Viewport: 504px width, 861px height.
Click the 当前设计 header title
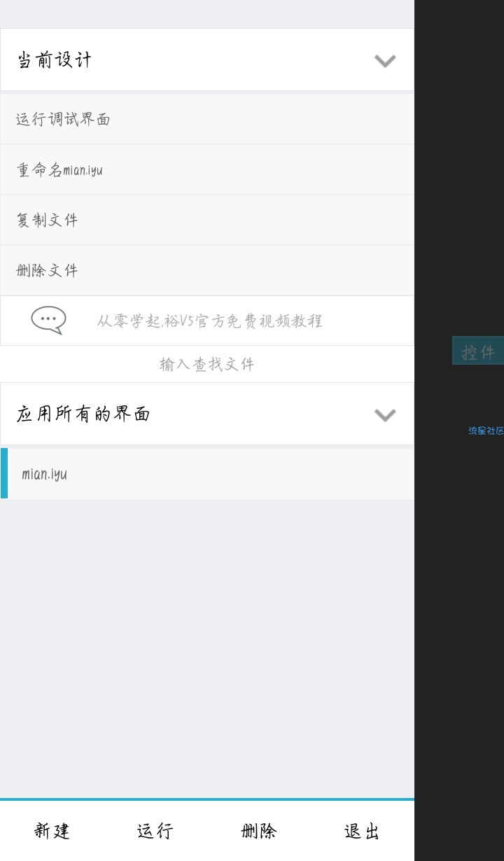(x=54, y=59)
